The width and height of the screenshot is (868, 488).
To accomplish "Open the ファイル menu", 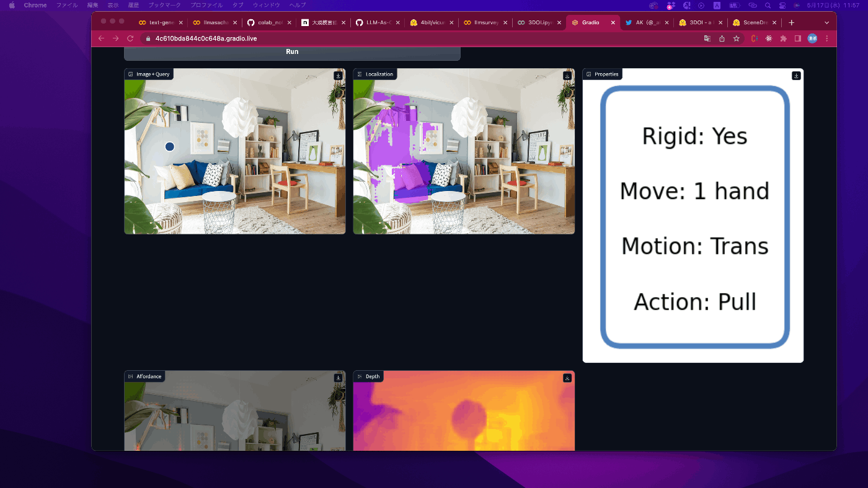I will pyautogui.click(x=67, y=5).
